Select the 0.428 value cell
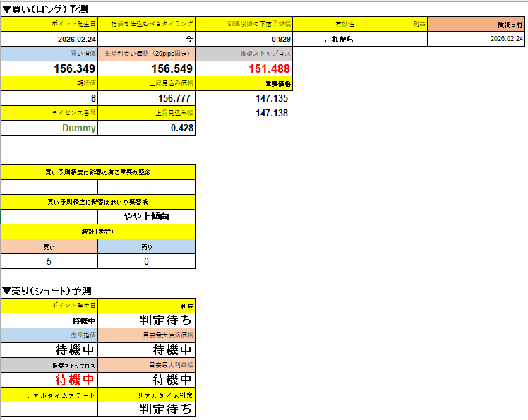Screen dimensions: 528x420 pos(147,128)
